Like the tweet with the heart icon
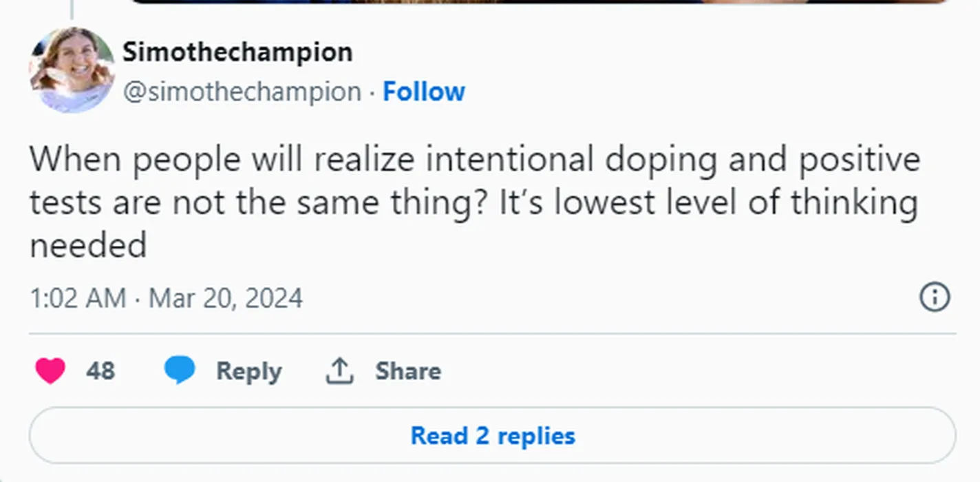Screen dimensions: 980x482 point(50,371)
